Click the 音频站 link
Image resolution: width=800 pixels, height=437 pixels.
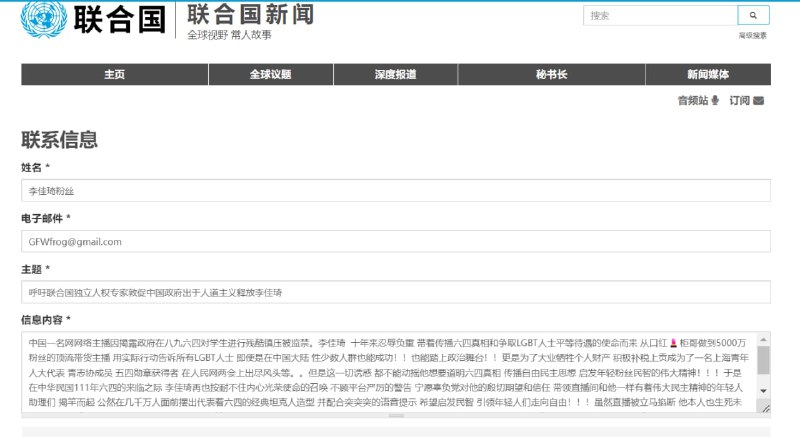coord(693,100)
